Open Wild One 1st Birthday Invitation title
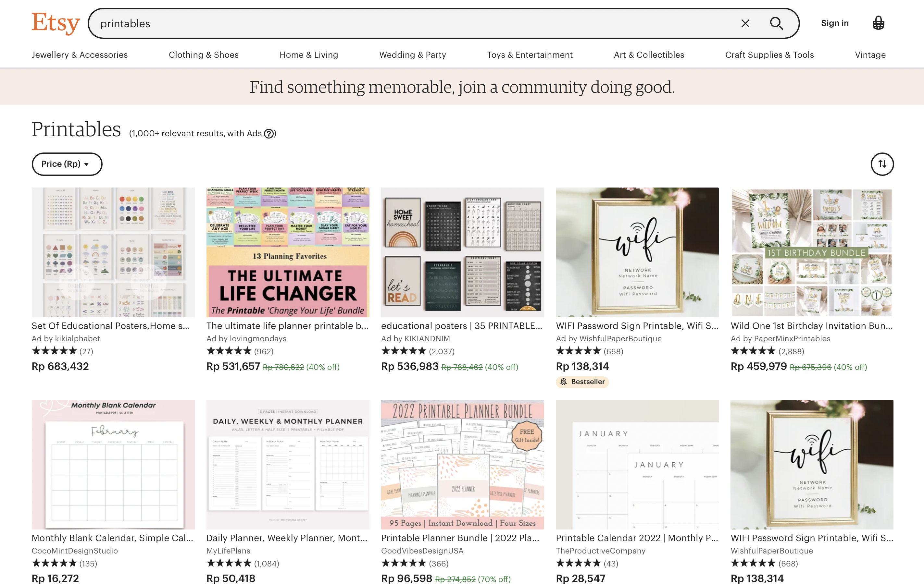Screen dimensions: 924x584 (812, 325)
